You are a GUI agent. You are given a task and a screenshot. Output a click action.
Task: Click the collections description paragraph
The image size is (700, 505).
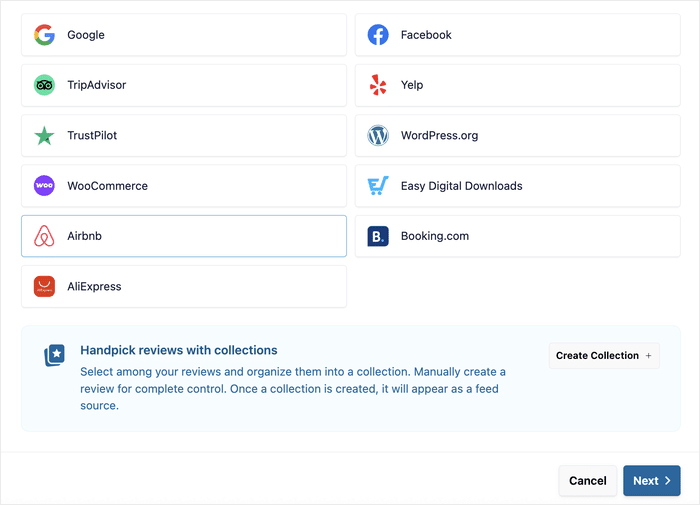293,388
